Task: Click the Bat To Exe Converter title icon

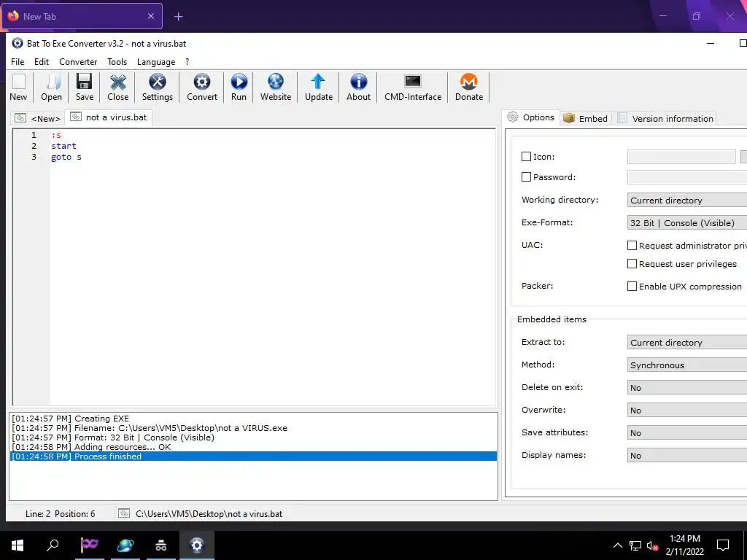Action: (x=18, y=43)
